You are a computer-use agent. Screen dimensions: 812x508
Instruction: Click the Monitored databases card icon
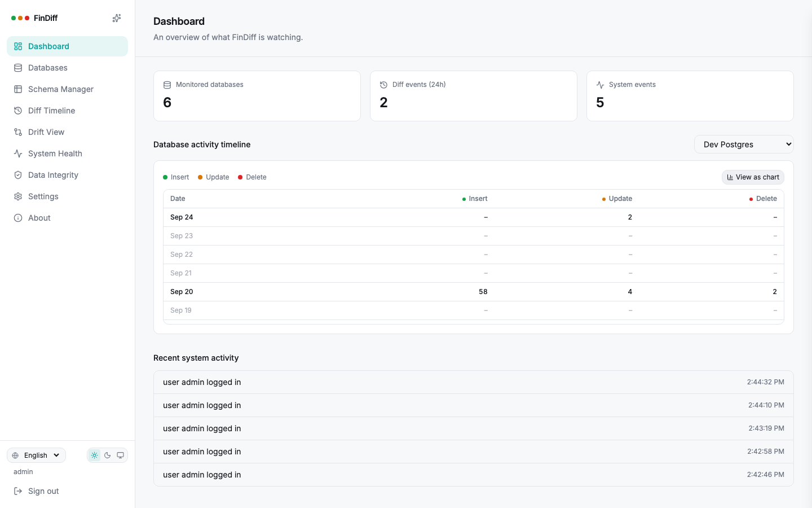[x=167, y=85]
